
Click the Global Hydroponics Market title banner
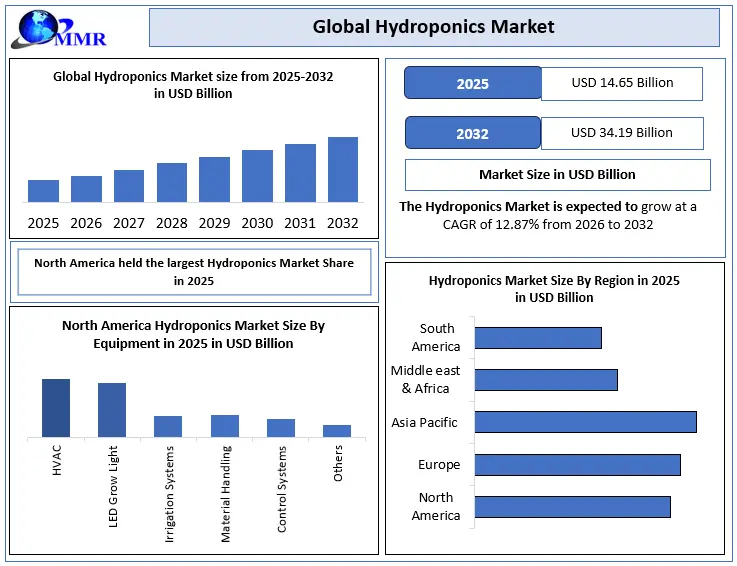point(433,27)
